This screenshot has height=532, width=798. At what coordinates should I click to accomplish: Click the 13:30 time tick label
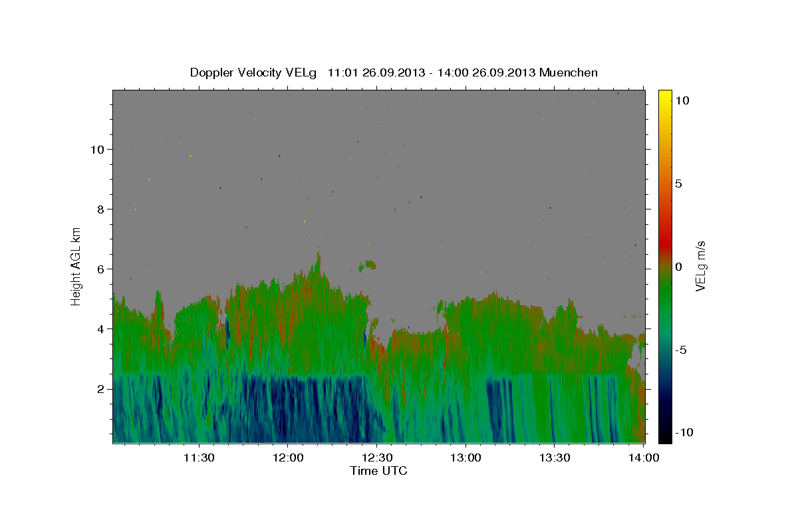click(x=554, y=458)
